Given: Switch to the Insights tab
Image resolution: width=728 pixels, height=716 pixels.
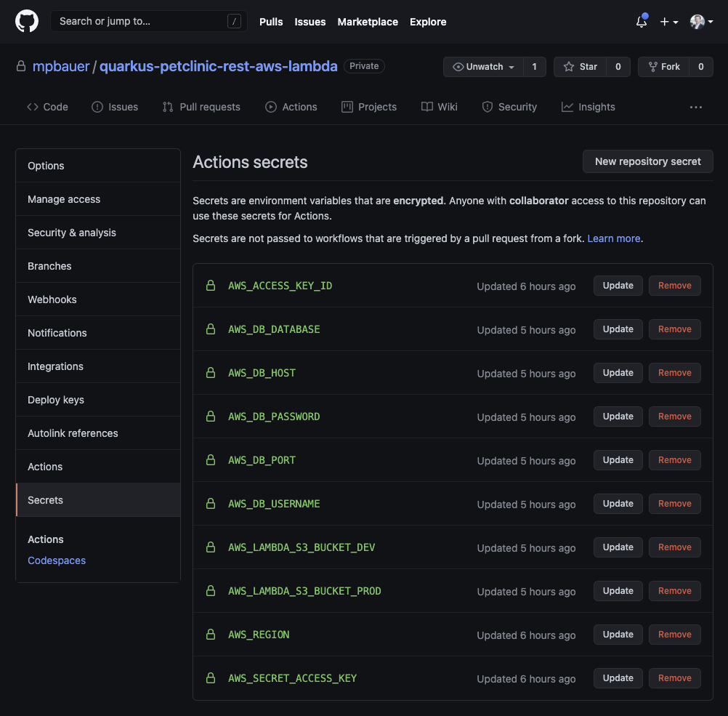Looking at the screenshot, I should (589, 107).
